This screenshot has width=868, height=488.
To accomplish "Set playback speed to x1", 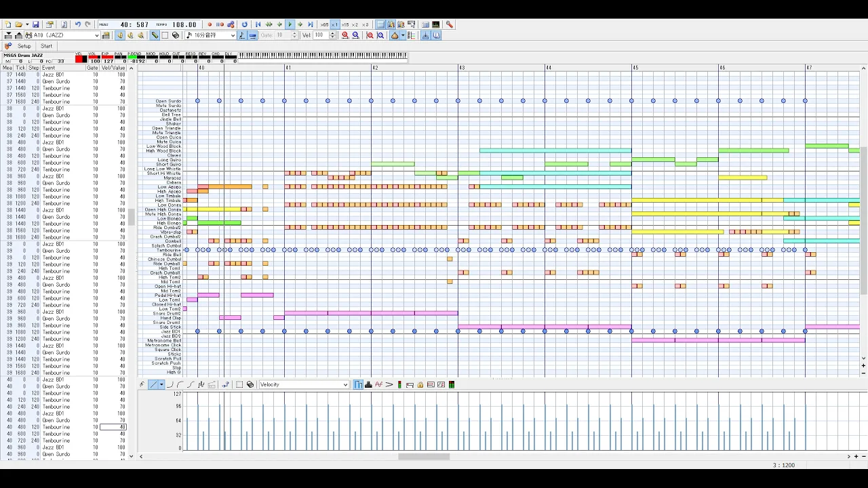I will point(334,24).
